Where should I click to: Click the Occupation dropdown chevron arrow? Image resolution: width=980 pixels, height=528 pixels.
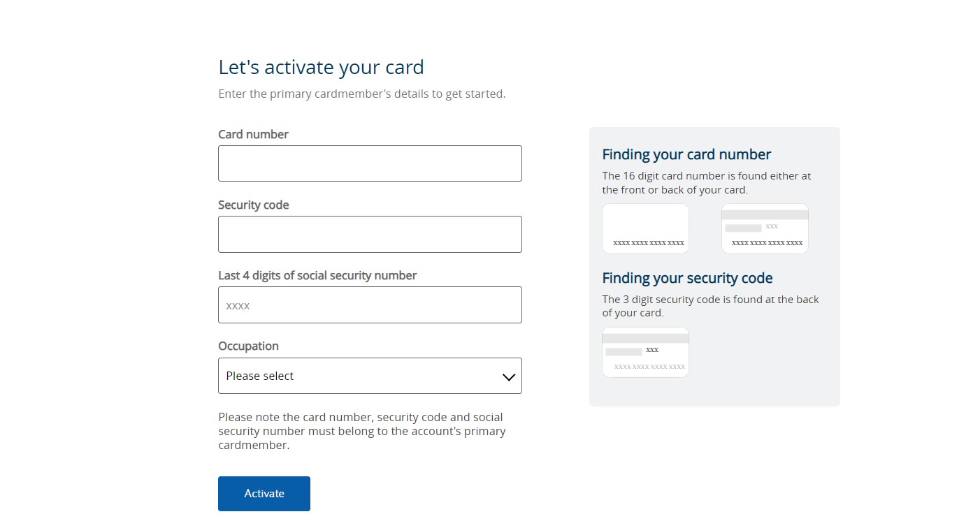[508, 376]
